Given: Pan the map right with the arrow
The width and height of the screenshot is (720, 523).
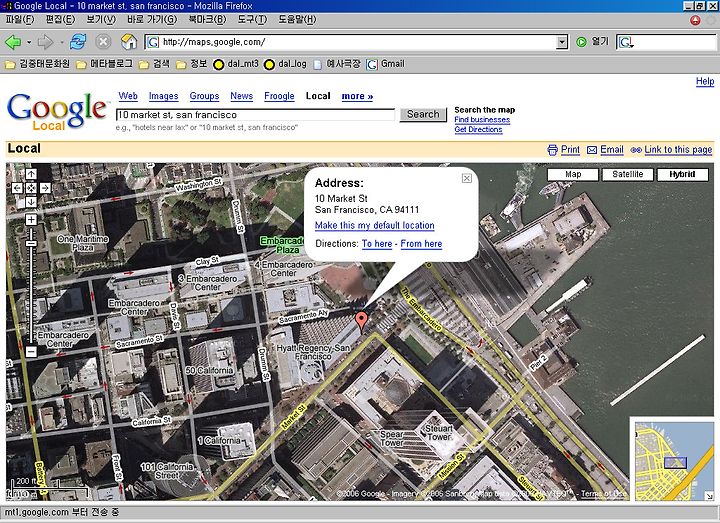Looking at the screenshot, I should [x=45, y=188].
